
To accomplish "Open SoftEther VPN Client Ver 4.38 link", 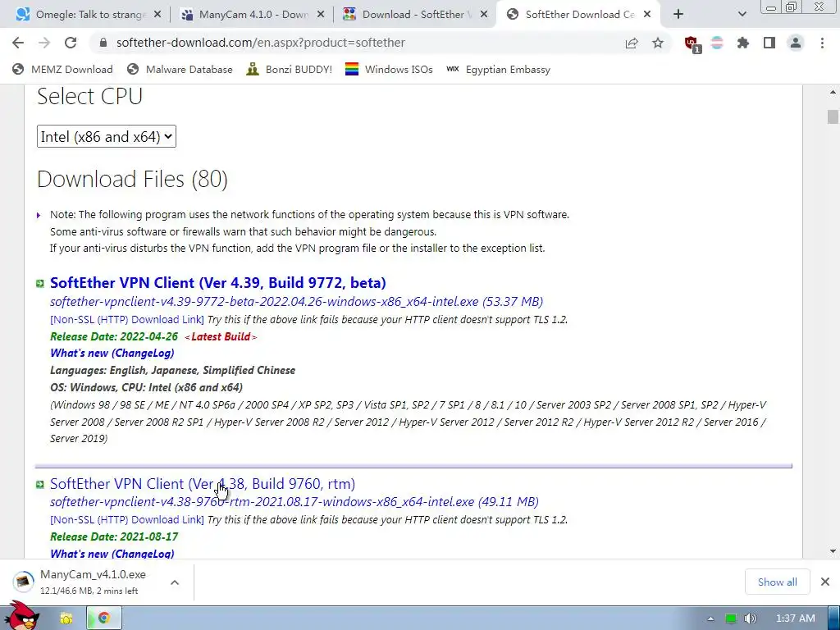I will [203, 484].
